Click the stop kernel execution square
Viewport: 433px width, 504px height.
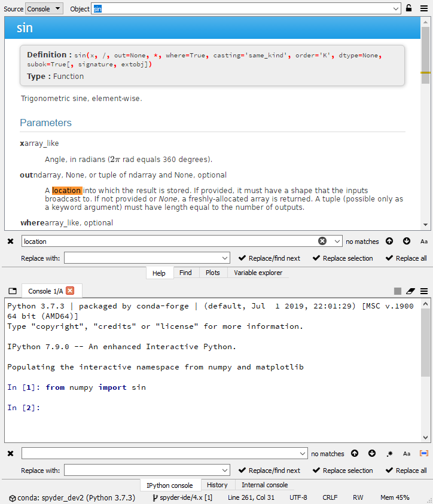tap(398, 291)
